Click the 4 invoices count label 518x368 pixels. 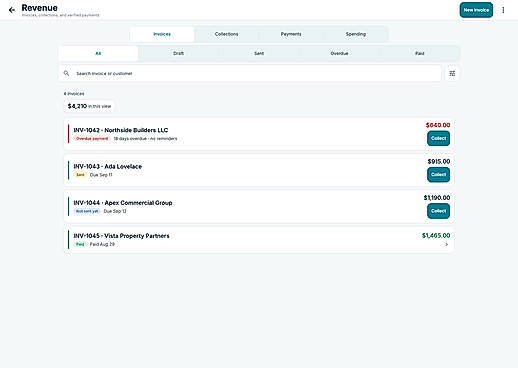point(74,94)
